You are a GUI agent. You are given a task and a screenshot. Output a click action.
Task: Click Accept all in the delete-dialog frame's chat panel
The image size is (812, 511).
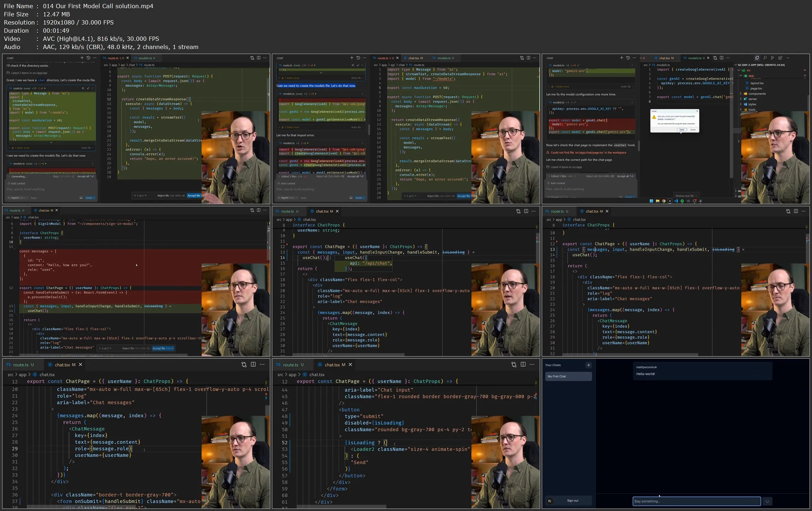[625, 176]
